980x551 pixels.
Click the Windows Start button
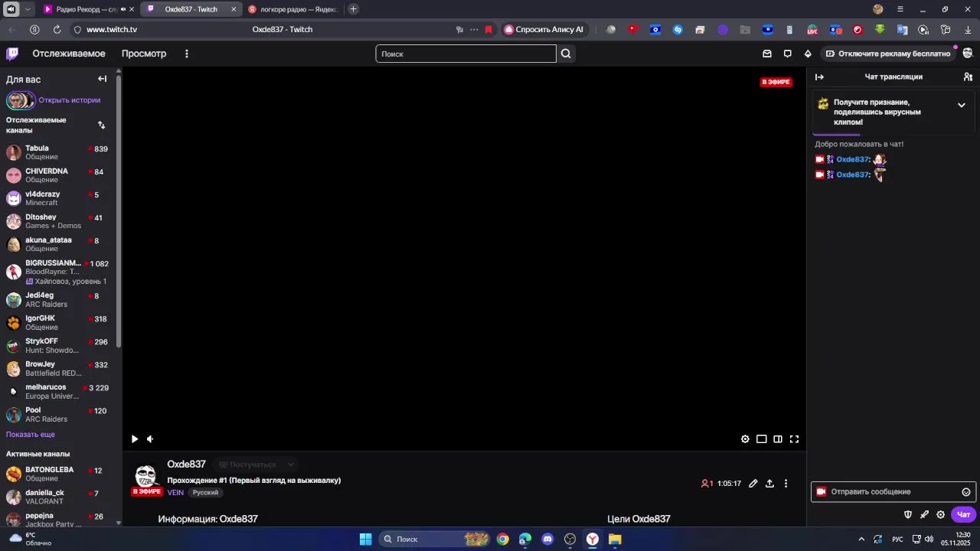(x=365, y=540)
